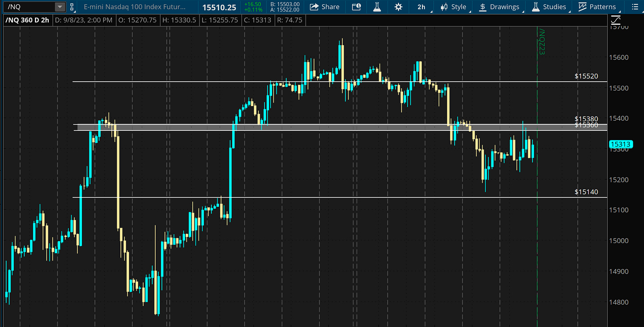The image size is (644, 327).
Task: Click the 15313 current price bubble
Action: click(x=621, y=144)
